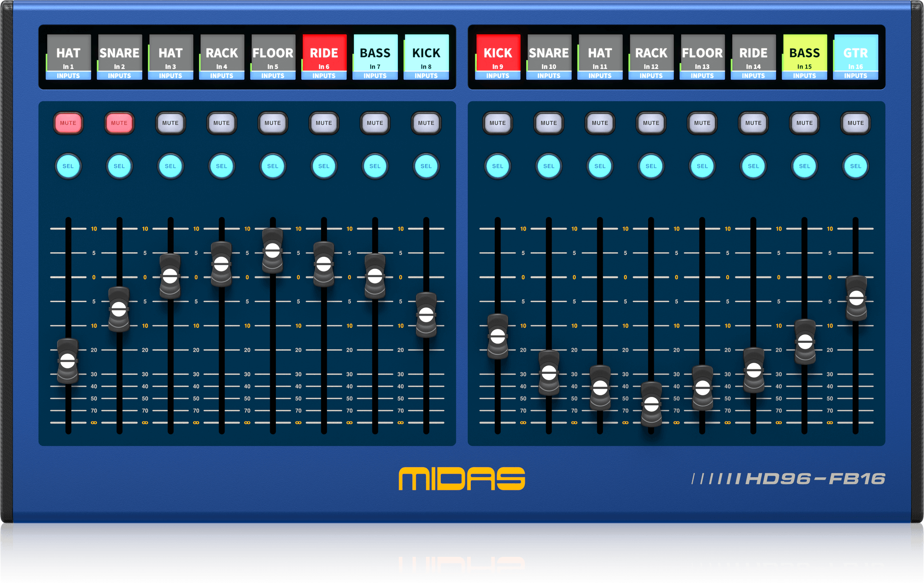Mute the RIDE In 6 channel
This screenshot has height=585, width=924.
(x=323, y=123)
